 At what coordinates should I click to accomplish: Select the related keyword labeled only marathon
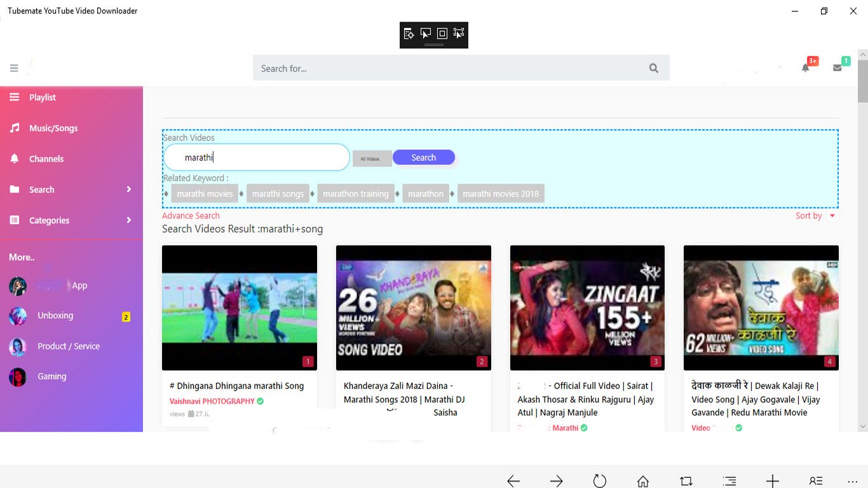(x=426, y=194)
